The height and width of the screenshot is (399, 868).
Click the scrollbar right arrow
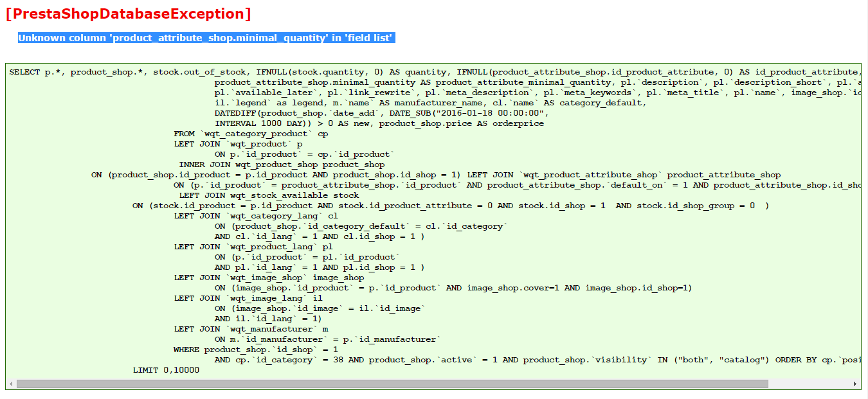856,384
